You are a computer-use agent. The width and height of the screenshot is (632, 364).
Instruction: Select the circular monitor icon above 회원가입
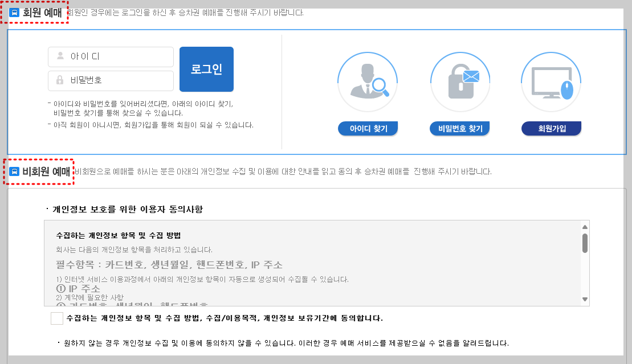point(551,81)
